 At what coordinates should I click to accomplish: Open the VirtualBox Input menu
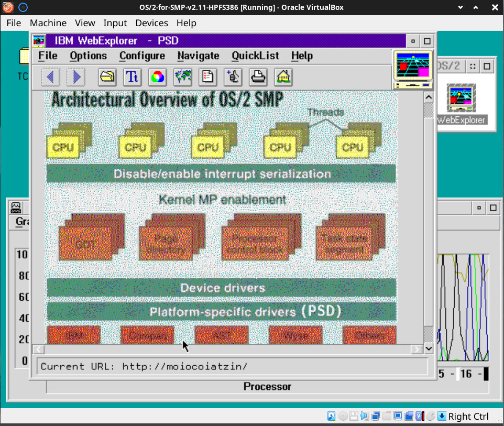[x=115, y=23]
